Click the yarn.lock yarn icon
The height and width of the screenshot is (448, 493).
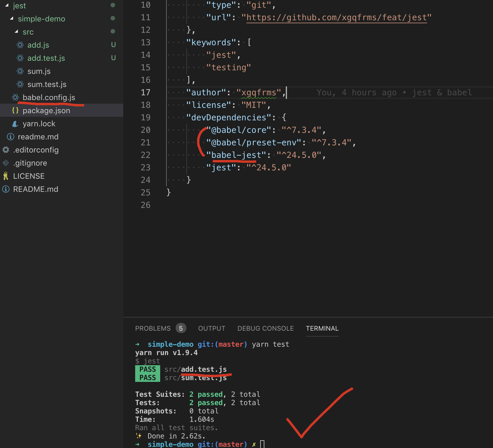point(15,124)
